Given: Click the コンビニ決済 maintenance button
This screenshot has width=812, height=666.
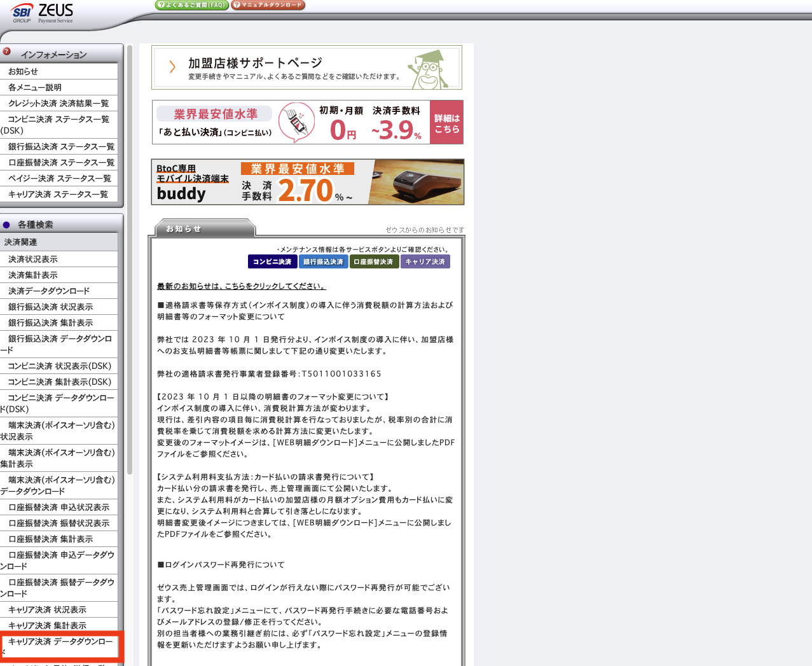Looking at the screenshot, I should [272, 261].
